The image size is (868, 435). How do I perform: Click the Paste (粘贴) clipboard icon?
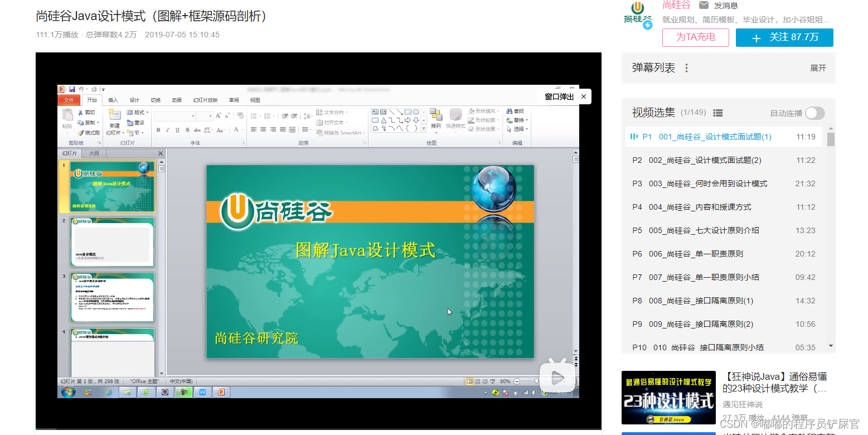coord(67,114)
